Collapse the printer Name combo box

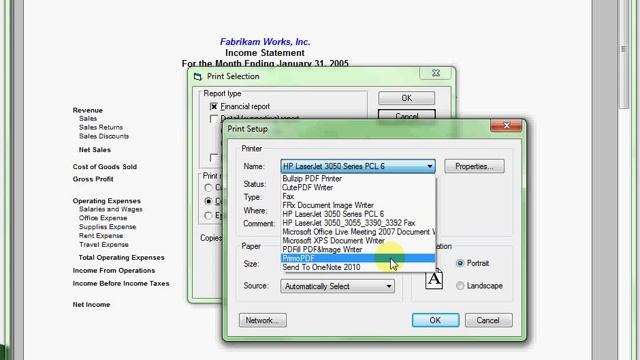[429, 167]
